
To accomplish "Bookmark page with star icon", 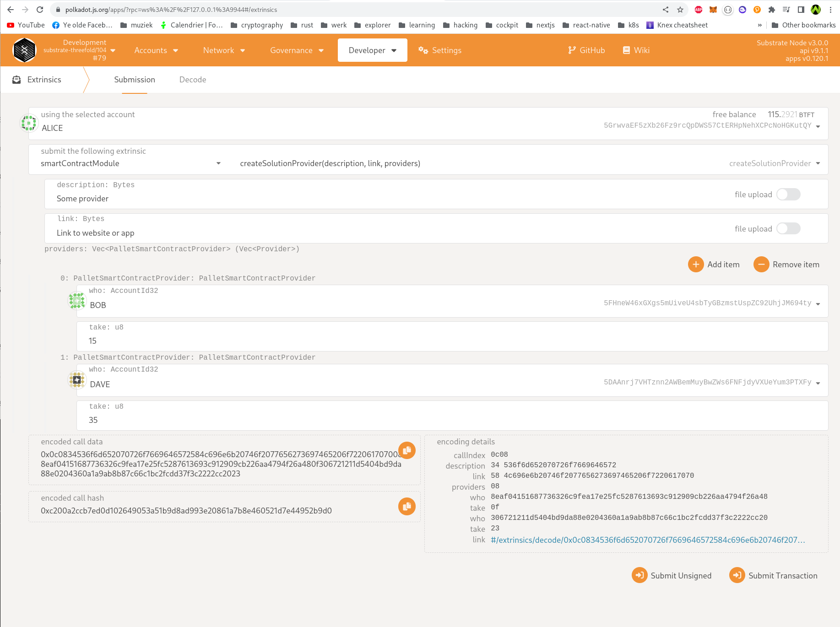I will tap(680, 10).
